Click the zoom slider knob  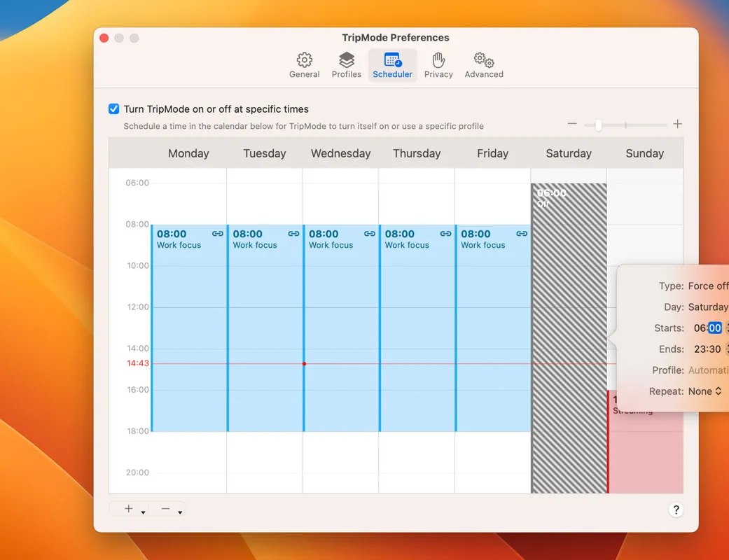pos(598,125)
